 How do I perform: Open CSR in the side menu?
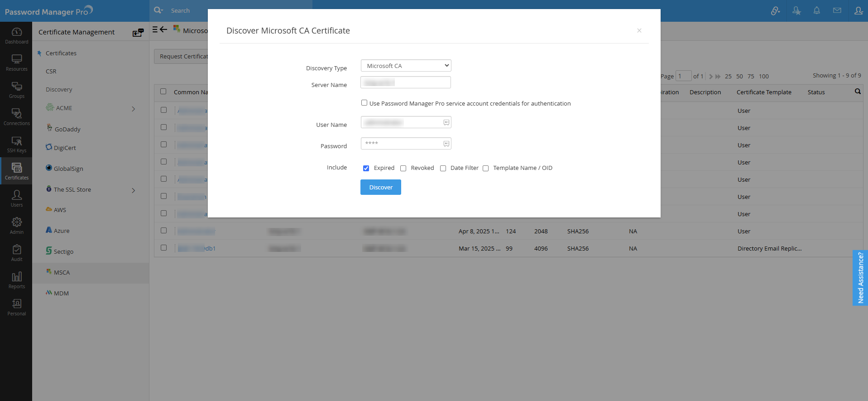click(x=51, y=71)
